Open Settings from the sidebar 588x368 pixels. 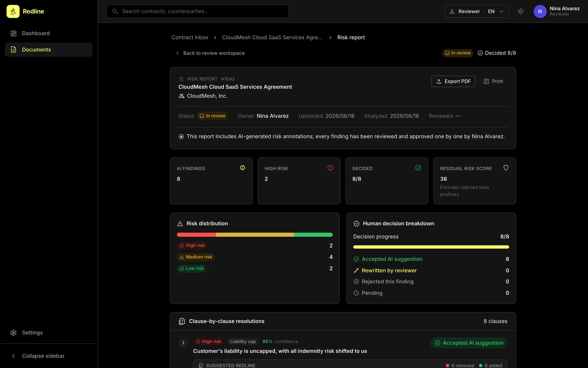(x=49, y=332)
